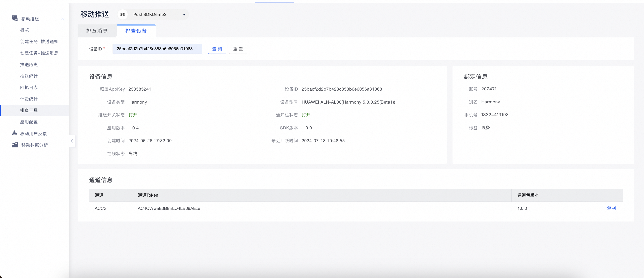This screenshot has height=278, width=644.
Task: Click 通道包版本 value 1.0.0 in ACCS row
Action: 522,208
